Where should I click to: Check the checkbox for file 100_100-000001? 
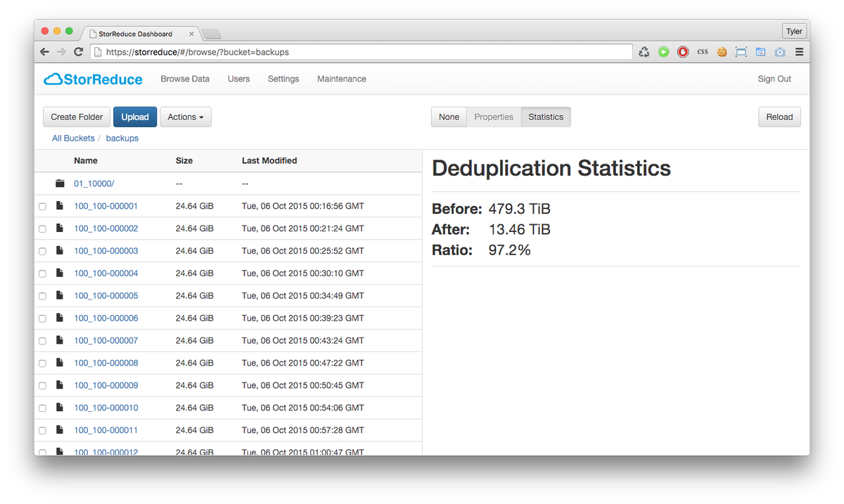(x=42, y=206)
